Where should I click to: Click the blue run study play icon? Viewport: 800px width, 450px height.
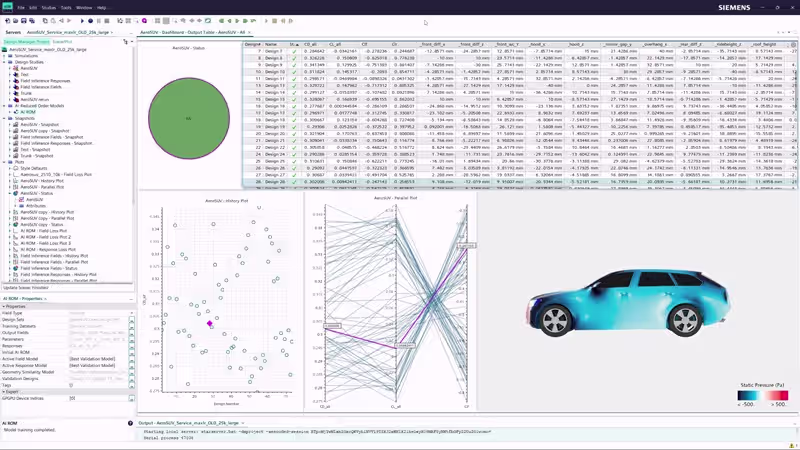click(82, 21)
